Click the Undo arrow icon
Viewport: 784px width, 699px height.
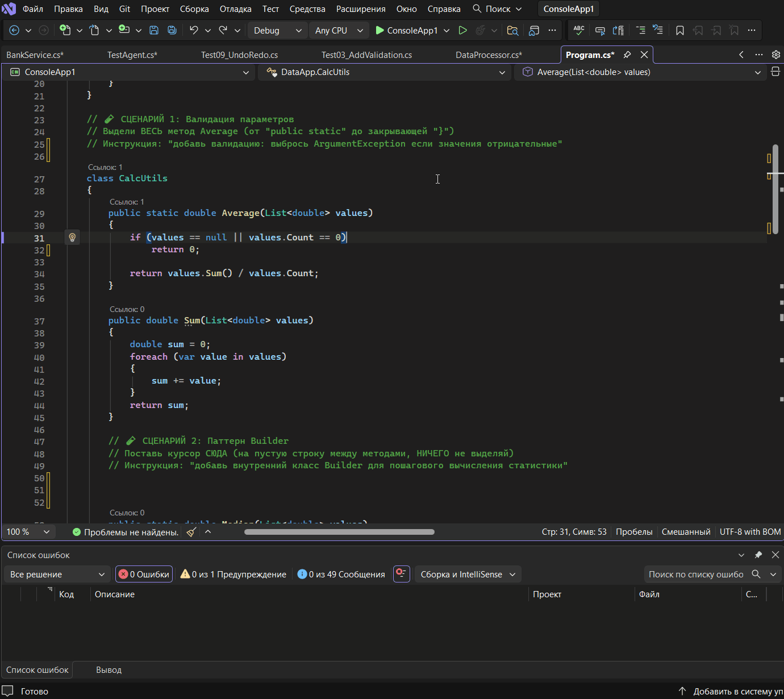[x=194, y=31]
